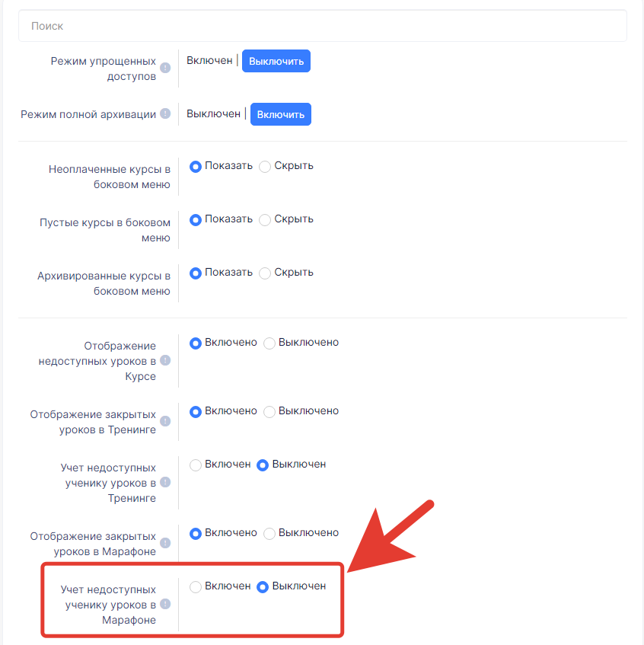Image resolution: width=644 pixels, height=645 pixels.
Task: Select Показать for Пустые курсы в боковом меню
Action: click(196, 219)
